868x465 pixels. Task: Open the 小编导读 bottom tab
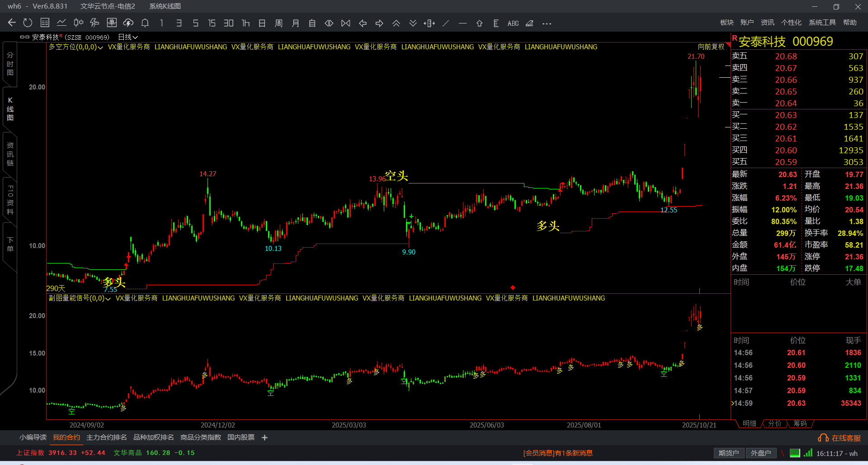(33, 437)
